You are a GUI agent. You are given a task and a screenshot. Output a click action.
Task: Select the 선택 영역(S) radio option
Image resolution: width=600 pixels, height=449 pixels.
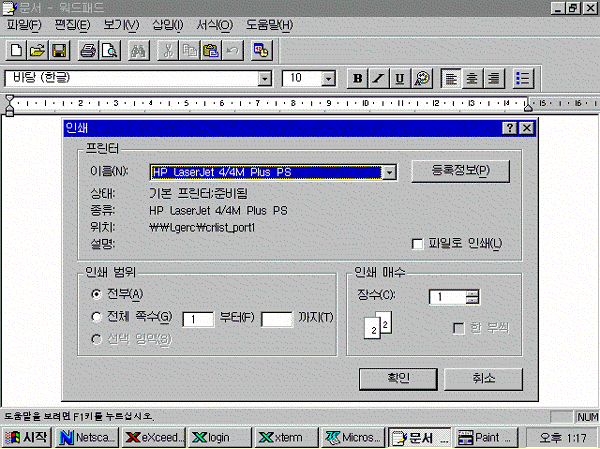pyautogui.click(x=96, y=339)
